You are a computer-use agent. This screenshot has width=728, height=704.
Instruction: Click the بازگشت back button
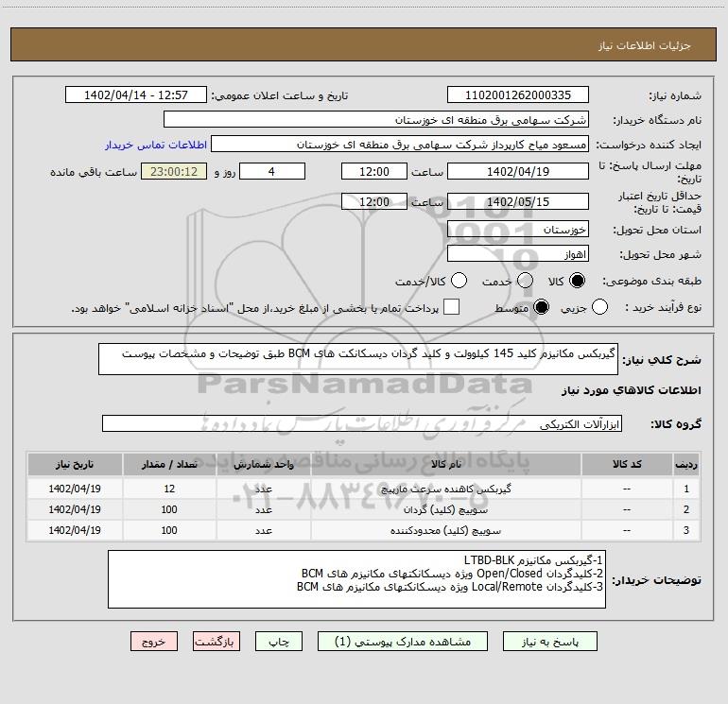[217, 642]
